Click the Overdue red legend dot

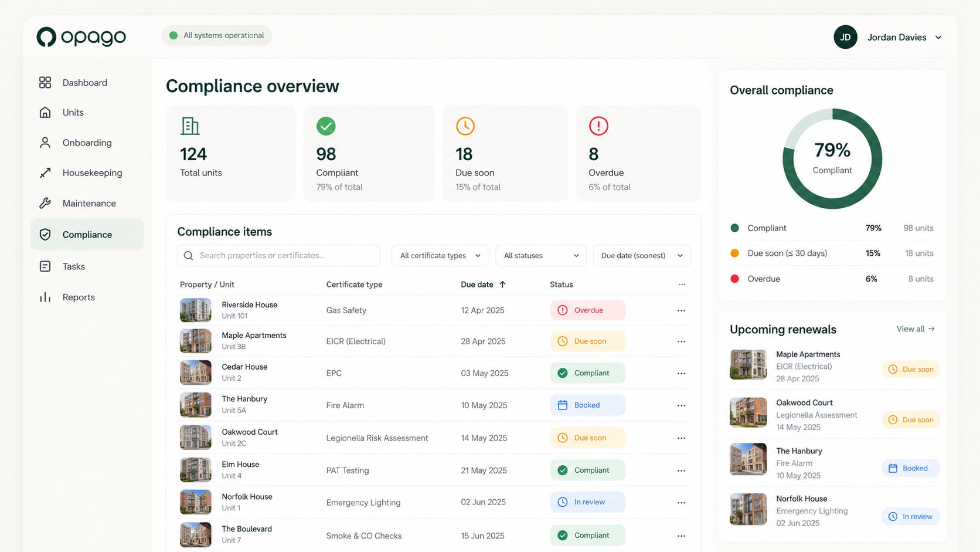coord(734,279)
